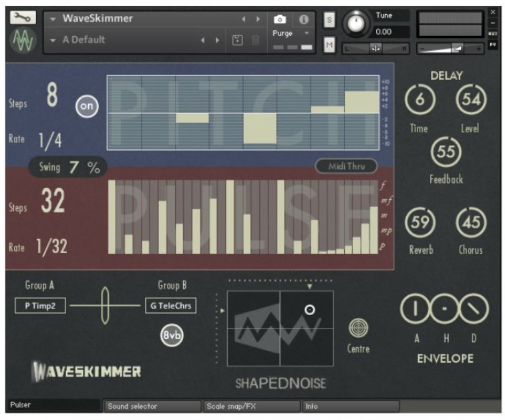The height and width of the screenshot is (420, 505).
Task: Minimize the instrument with the minus icon
Action: (x=493, y=23)
